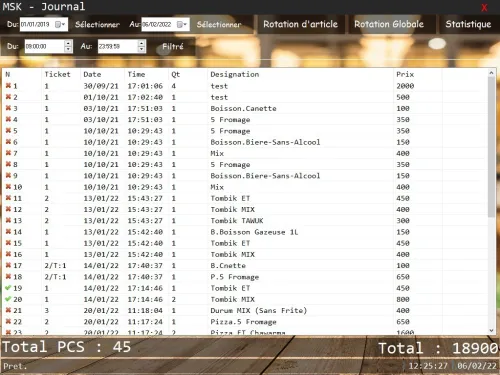Select the Pizza.5 Fromage designation cell
Screen dimensions: 500x375
click(x=243, y=322)
